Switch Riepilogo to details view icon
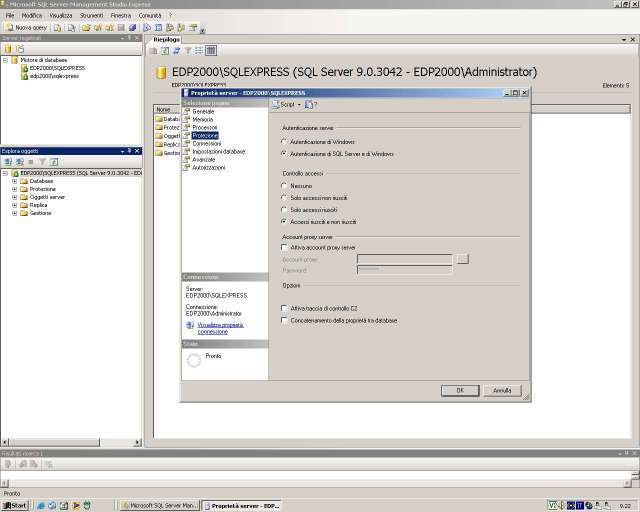Screen dimensions: 640x512 point(211,51)
